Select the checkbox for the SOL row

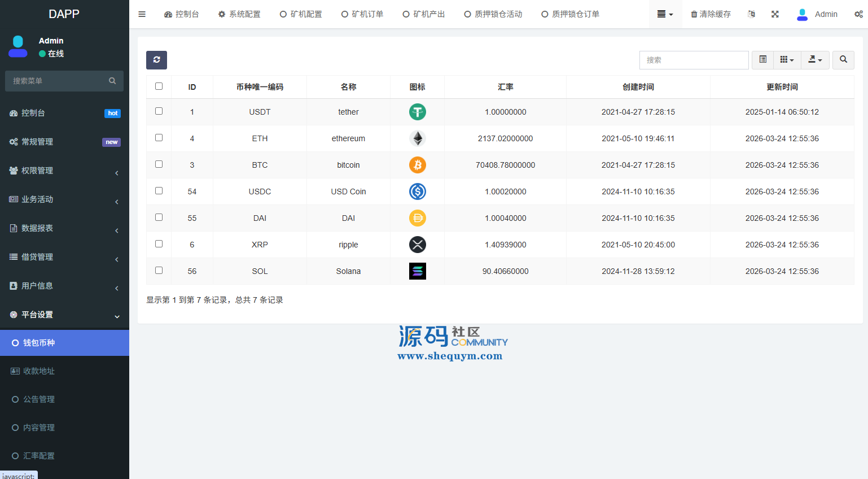159,271
